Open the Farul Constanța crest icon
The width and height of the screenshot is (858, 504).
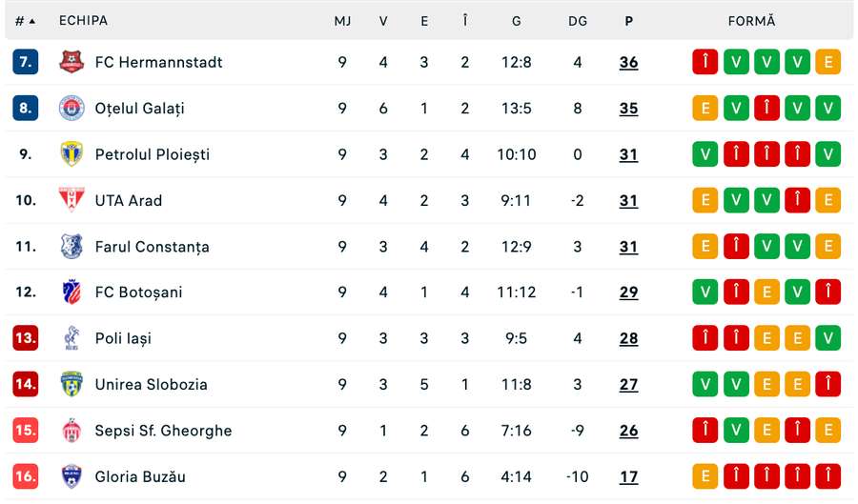pyautogui.click(x=71, y=246)
